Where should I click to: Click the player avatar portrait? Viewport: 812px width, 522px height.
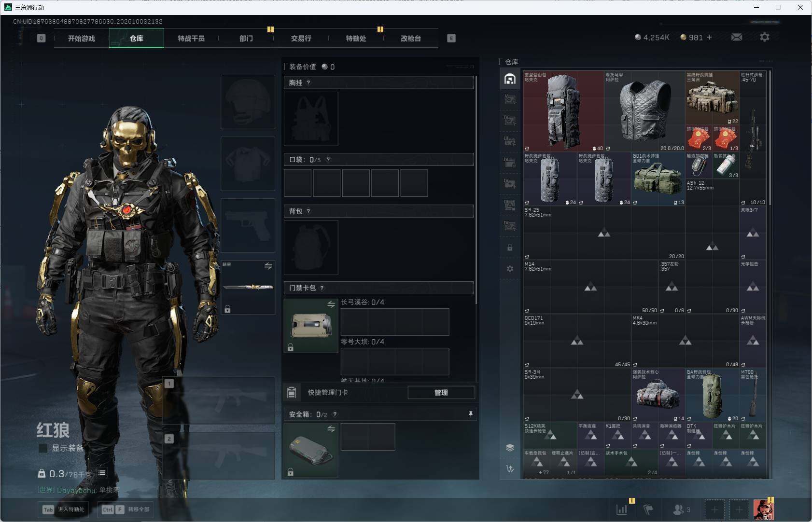point(763,509)
